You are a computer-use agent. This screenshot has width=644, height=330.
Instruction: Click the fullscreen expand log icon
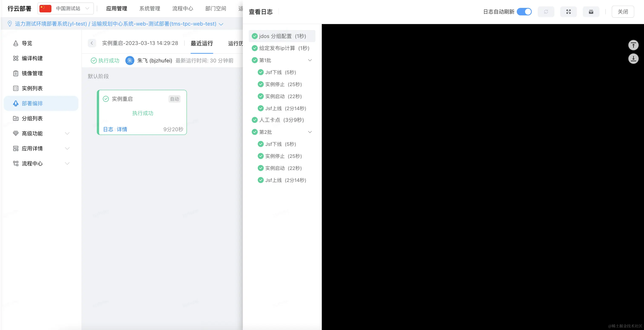[568, 12]
